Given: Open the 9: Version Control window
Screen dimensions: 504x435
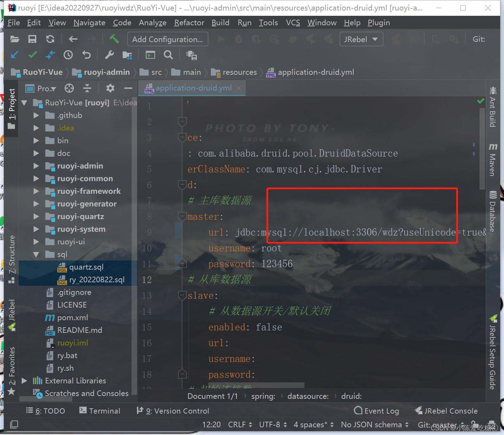Looking at the screenshot, I should pos(173,411).
